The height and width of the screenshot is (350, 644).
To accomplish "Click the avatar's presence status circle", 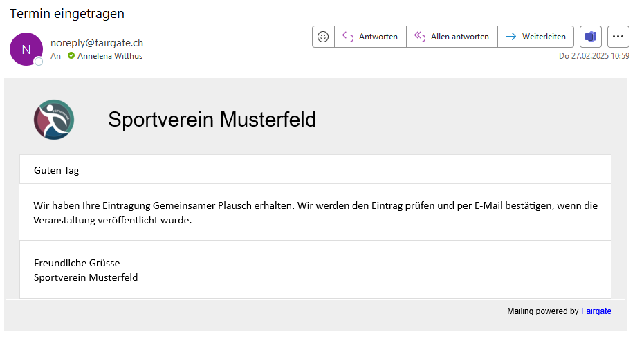I will coord(39,62).
